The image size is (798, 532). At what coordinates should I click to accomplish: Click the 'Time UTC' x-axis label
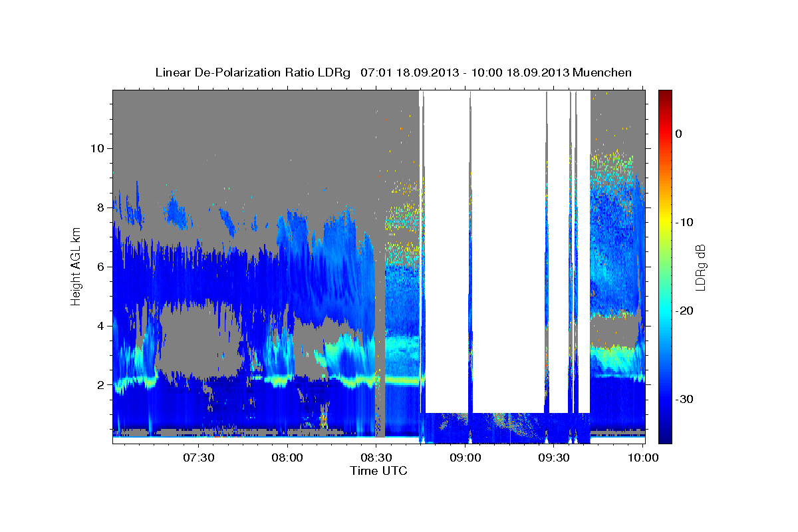click(x=378, y=471)
